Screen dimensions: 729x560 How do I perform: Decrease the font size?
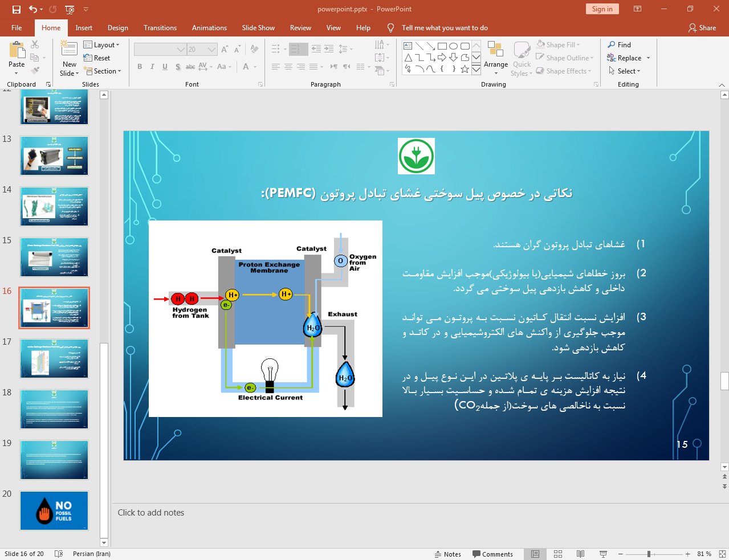[237, 50]
